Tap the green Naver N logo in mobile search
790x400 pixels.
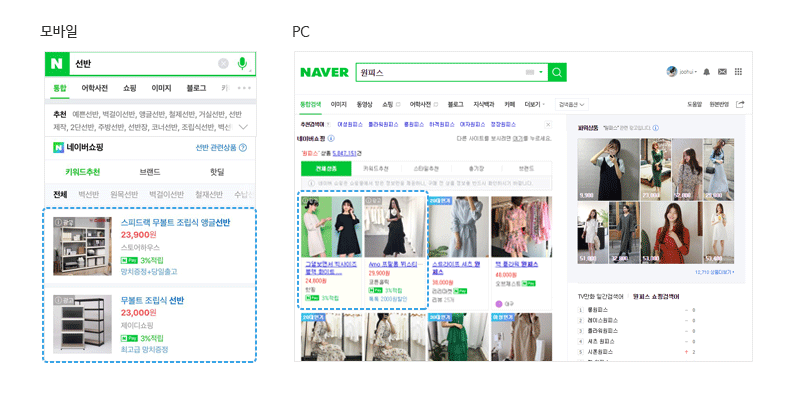[57, 63]
